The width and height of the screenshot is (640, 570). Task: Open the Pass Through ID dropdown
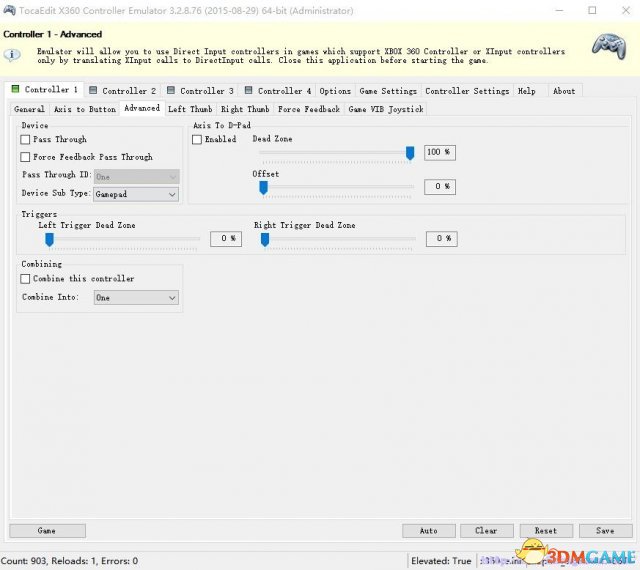(x=136, y=177)
